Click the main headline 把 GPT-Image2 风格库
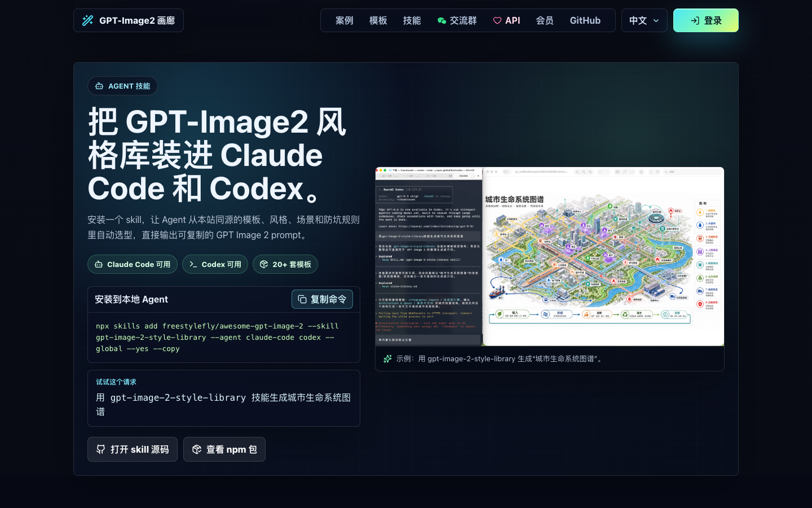 pos(217,155)
